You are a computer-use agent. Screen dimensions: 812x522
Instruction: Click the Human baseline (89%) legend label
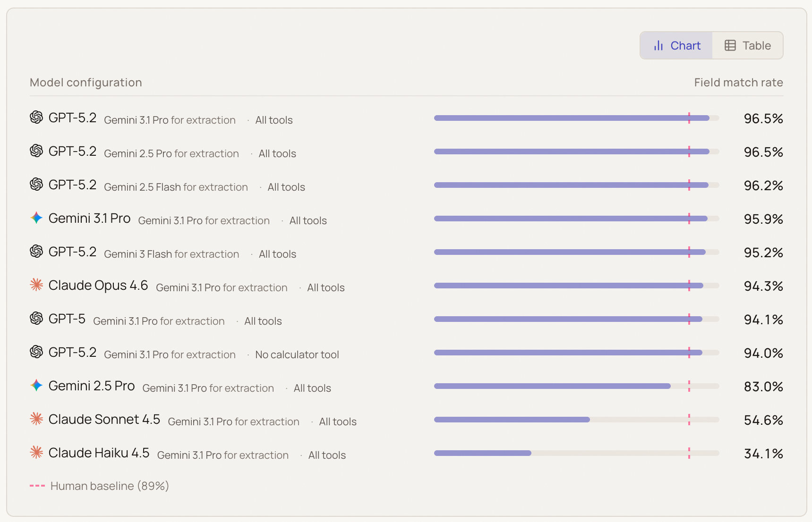pyautogui.click(x=110, y=486)
